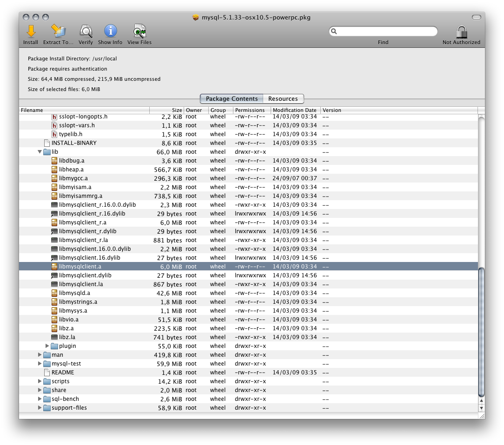
Task: Expand the scripts folder
Action: (40, 381)
